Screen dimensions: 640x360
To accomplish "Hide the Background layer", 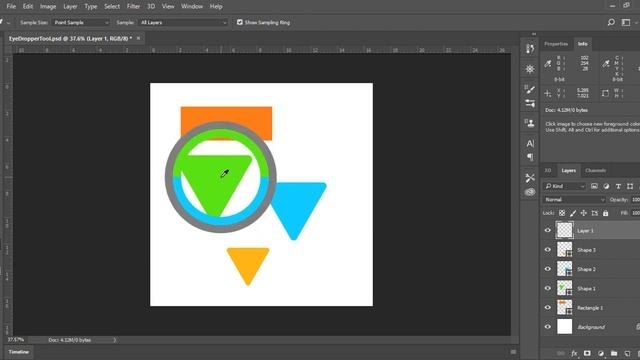I will (548, 327).
